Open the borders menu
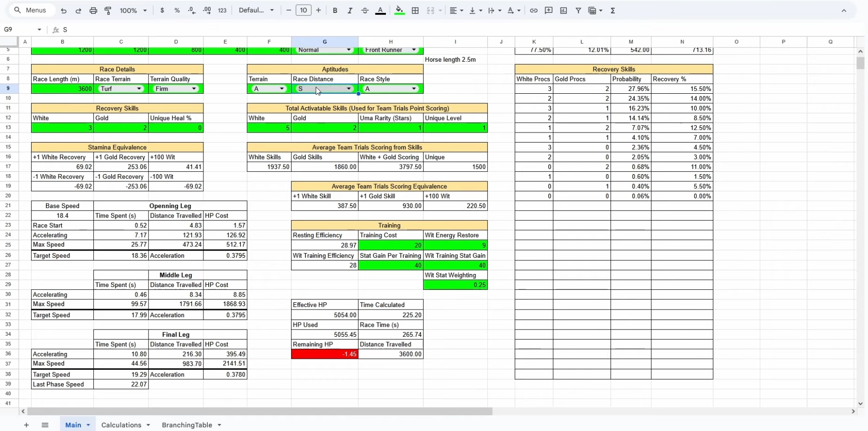 coord(416,11)
